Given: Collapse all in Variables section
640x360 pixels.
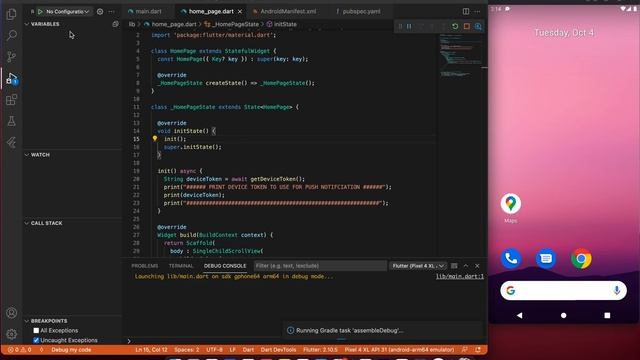Looking at the screenshot, I should (x=115, y=24).
